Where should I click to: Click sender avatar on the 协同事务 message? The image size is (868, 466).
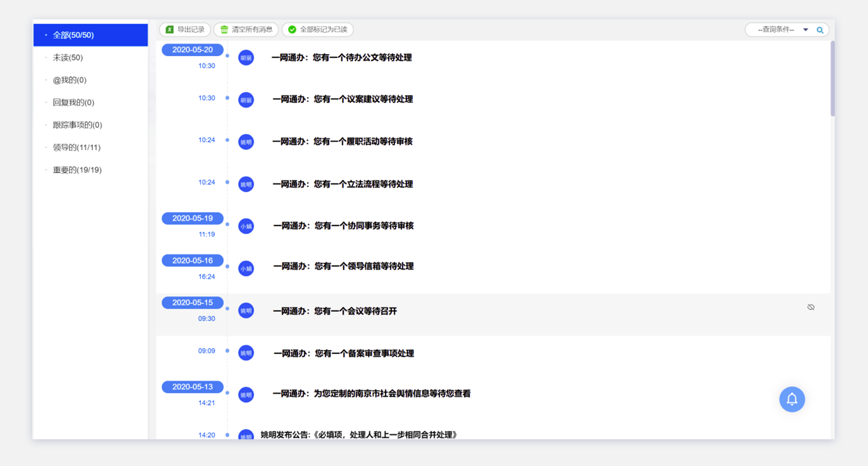246,226
